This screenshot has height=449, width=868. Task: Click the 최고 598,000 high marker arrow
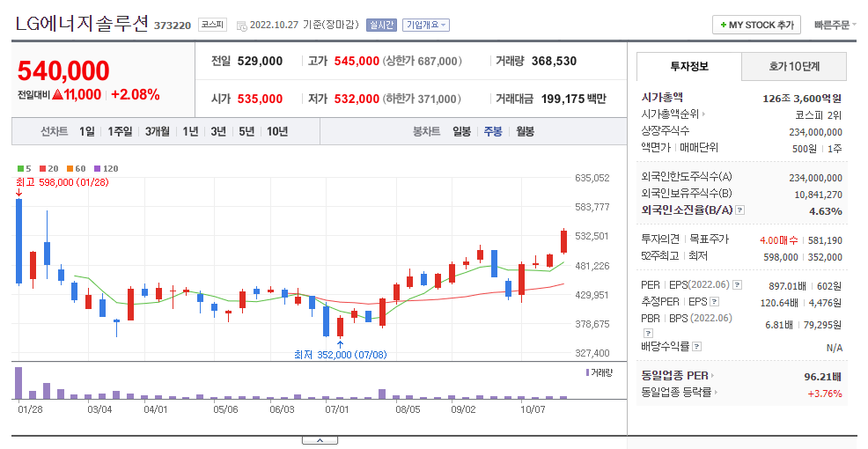(x=18, y=193)
